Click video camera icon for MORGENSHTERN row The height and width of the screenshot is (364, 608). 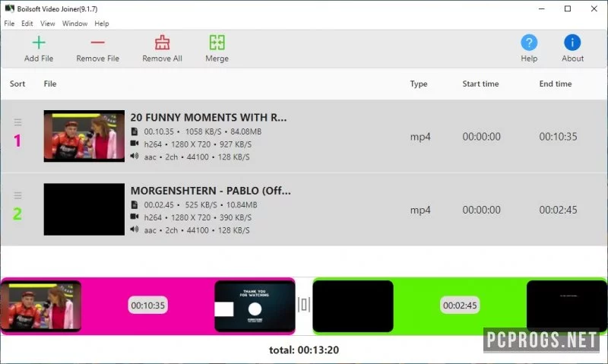135,217
